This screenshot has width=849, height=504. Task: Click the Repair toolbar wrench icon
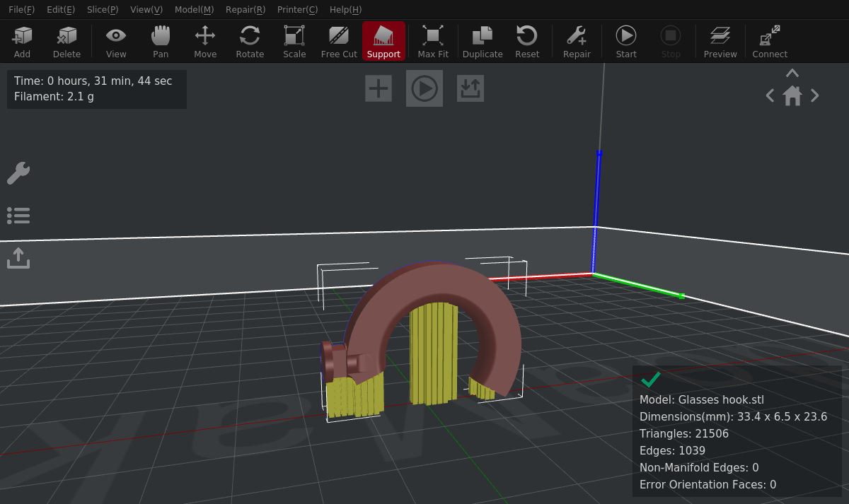tap(577, 41)
